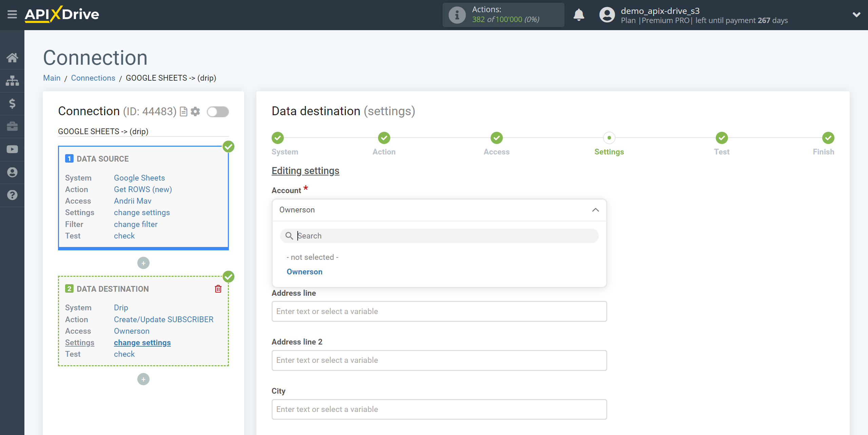
Task: Click change settings for DATA SOURCE
Action: [141, 212]
